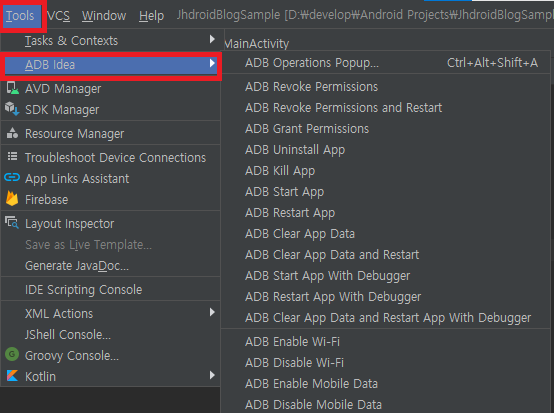Open App Links Assistant
This screenshot has height=413, width=554.
[111, 178]
